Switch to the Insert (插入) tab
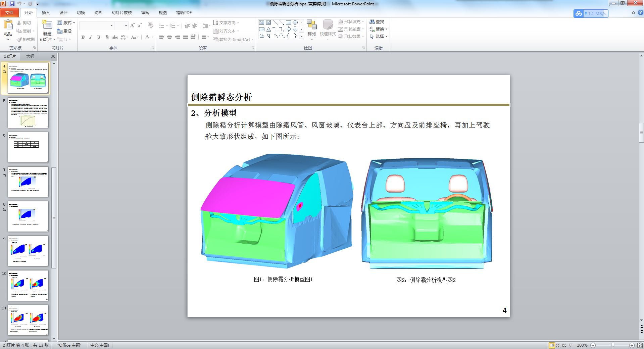The width and height of the screenshot is (644, 349). point(46,13)
